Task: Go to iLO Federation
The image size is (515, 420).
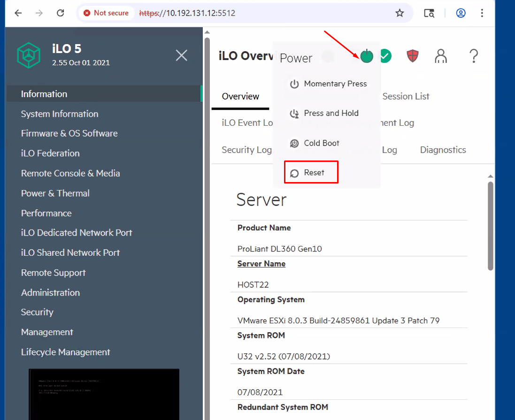Action: [x=50, y=153]
